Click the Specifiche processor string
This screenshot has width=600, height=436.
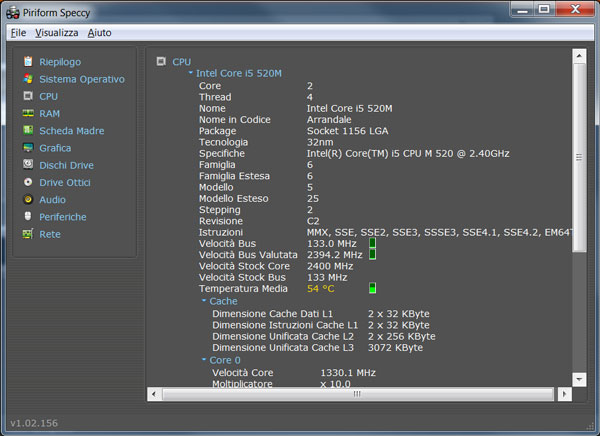[x=408, y=153]
